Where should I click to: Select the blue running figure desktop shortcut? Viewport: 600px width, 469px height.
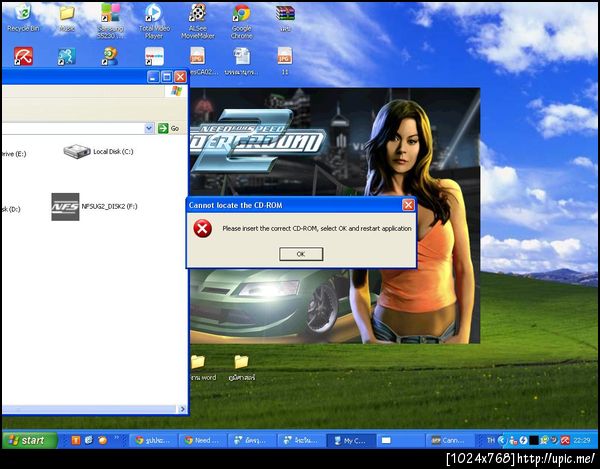67,56
